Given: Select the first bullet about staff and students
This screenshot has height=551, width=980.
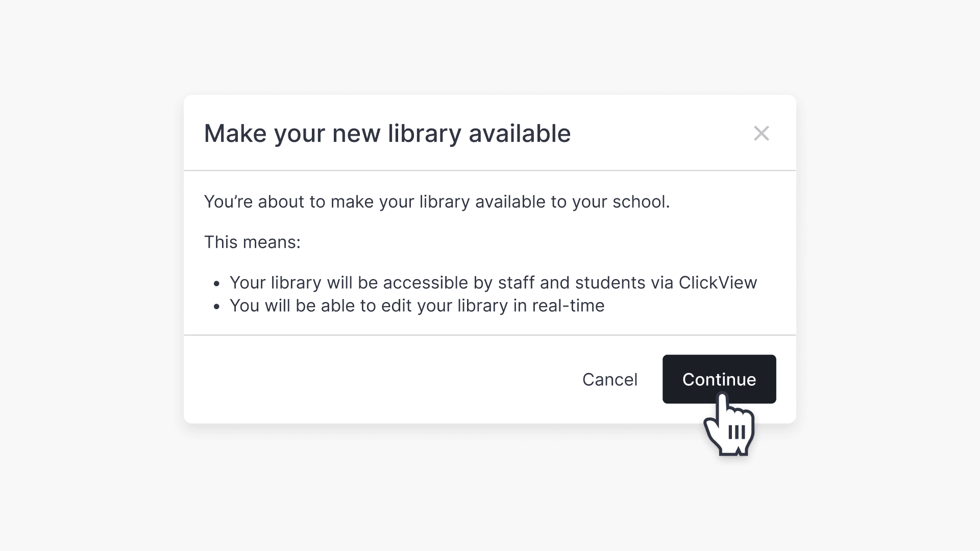Looking at the screenshot, I should click(x=493, y=282).
